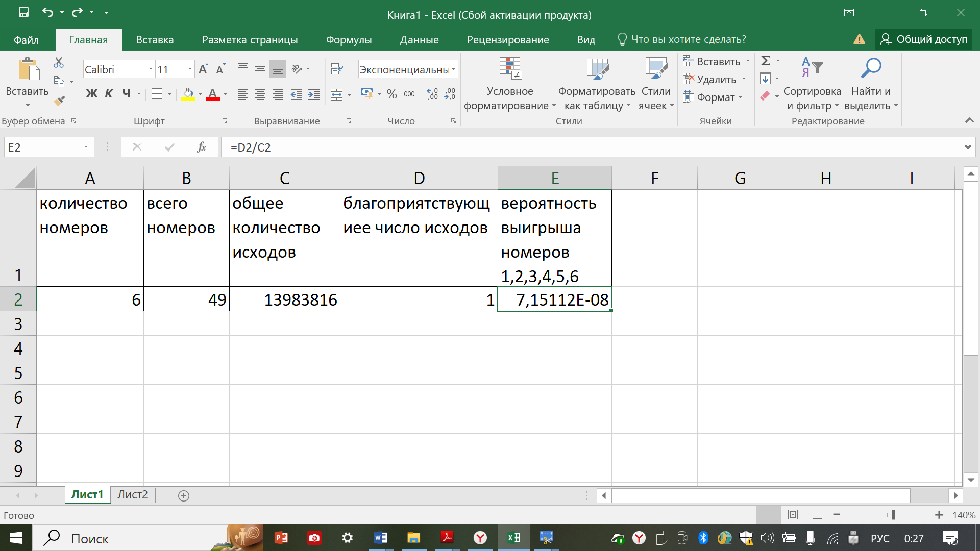
Task: Click the AutoSum sigma icon
Action: pyautogui.click(x=765, y=61)
